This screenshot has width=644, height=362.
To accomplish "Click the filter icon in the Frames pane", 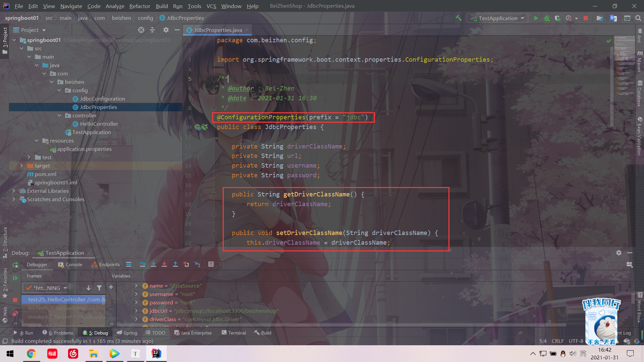I will coord(99,288).
